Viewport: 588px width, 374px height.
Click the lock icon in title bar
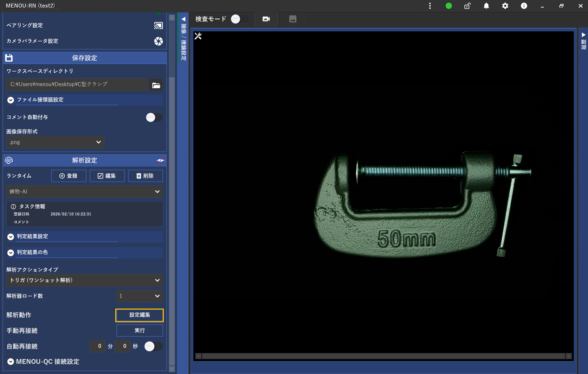[467, 6]
